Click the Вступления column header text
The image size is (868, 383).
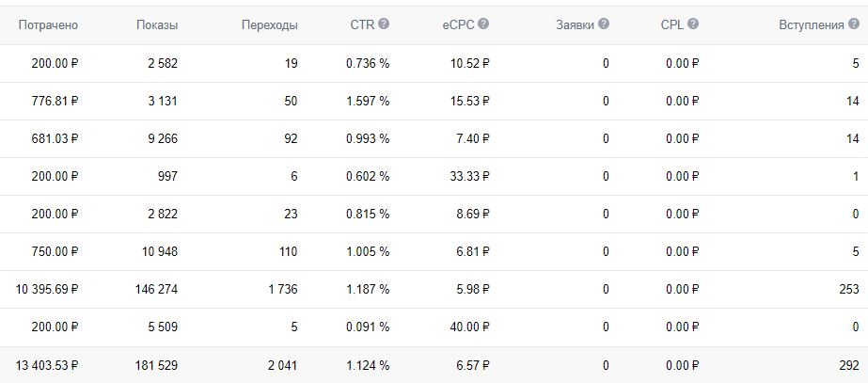(811, 25)
